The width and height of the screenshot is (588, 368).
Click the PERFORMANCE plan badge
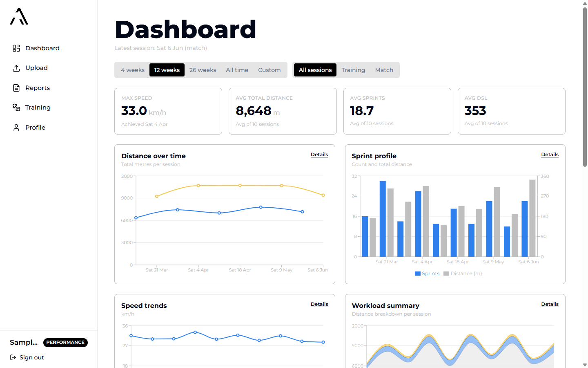65,343
